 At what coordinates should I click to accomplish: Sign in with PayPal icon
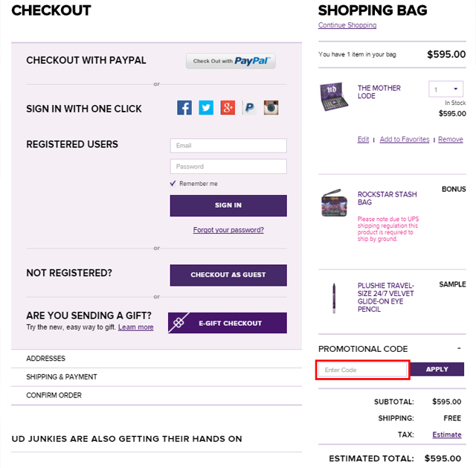pyautogui.click(x=250, y=108)
